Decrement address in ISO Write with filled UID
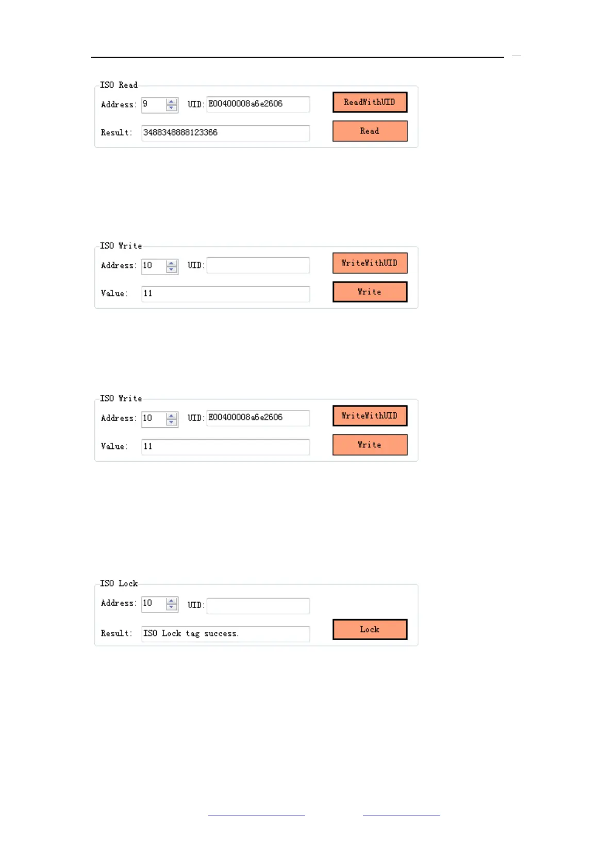This screenshot has width=614, height=868. pyautogui.click(x=172, y=422)
